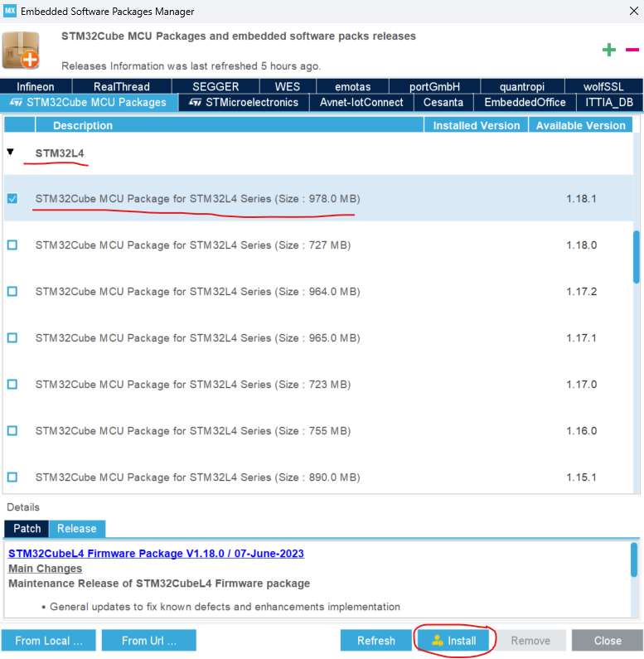The width and height of the screenshot is (644, 659).
Task: Click the Refresh button
Action: pyautogui.click(x=376, y=641)
